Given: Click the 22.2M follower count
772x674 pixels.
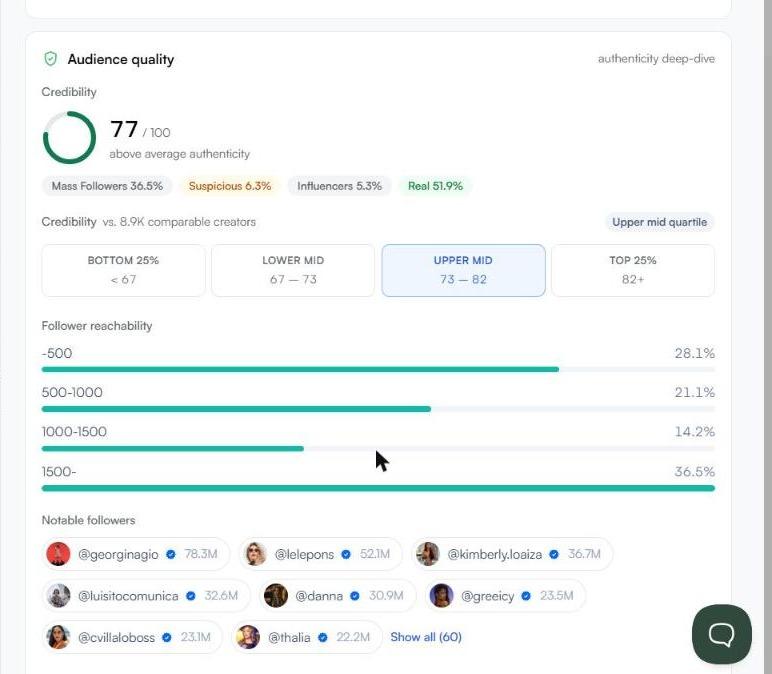Looking at the screenshot, I should coord(353,637).
